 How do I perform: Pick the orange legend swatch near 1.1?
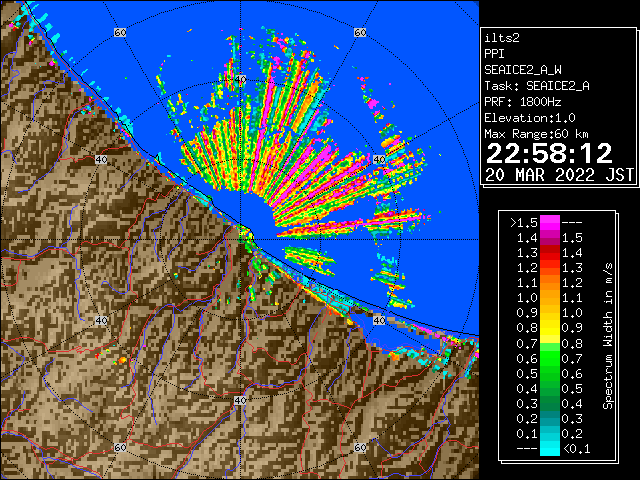(550, 283)
